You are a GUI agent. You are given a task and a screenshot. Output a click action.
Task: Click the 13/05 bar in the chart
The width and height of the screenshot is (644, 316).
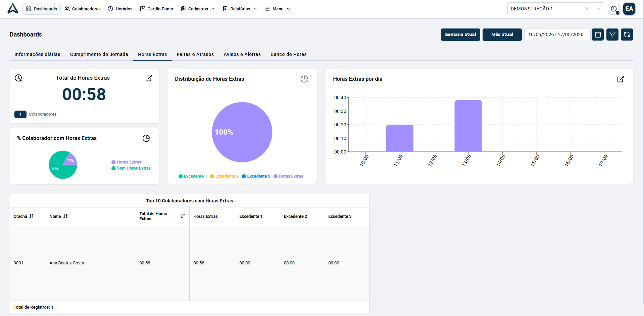point(468,126)
